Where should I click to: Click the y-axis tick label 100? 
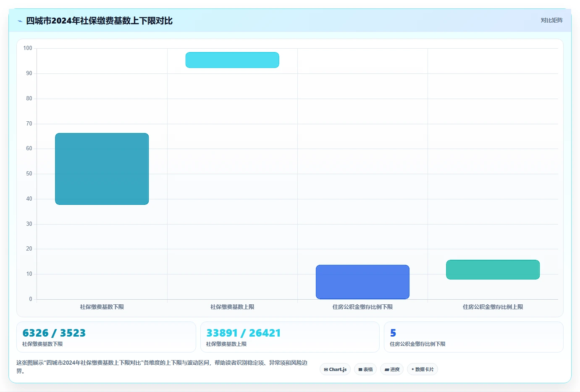[28, 48]
